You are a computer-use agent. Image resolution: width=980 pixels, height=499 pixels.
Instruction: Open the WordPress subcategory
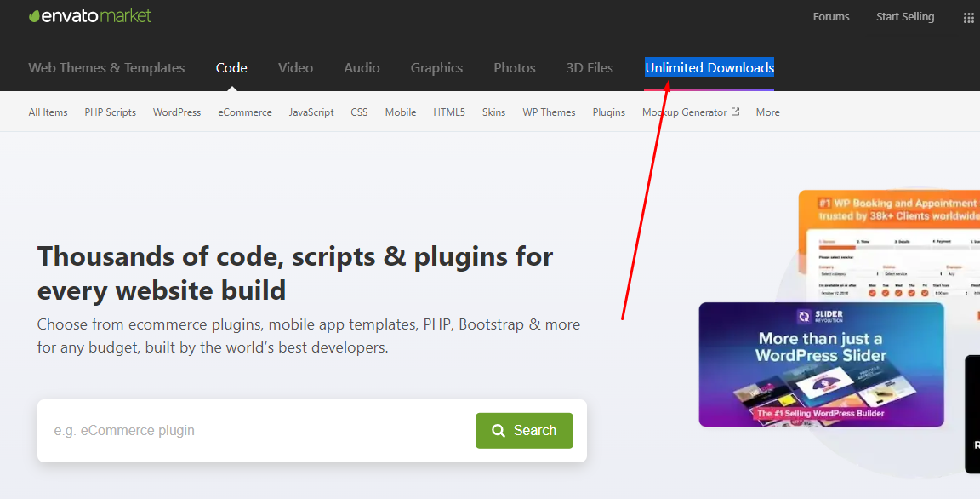(177, 112)
